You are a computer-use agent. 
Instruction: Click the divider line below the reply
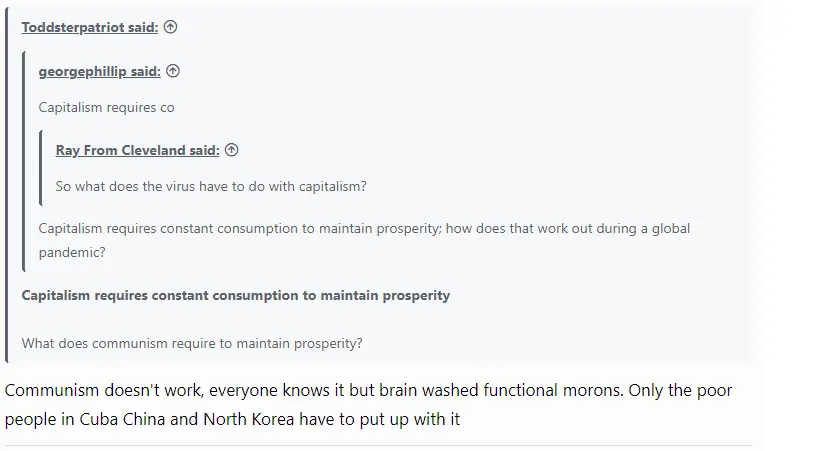tap(378, 445)
